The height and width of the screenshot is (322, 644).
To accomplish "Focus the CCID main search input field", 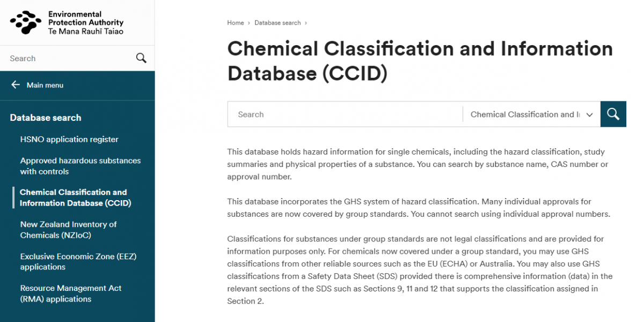I will tap(345, 114).
